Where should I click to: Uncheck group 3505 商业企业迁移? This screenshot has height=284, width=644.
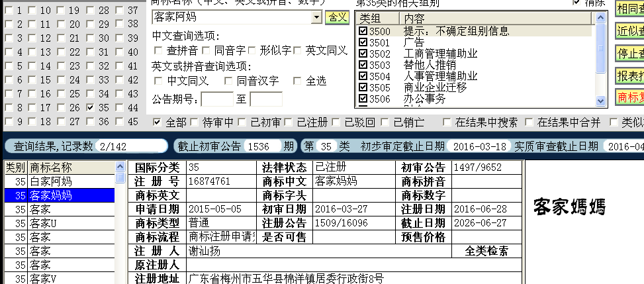coord(363,87)
